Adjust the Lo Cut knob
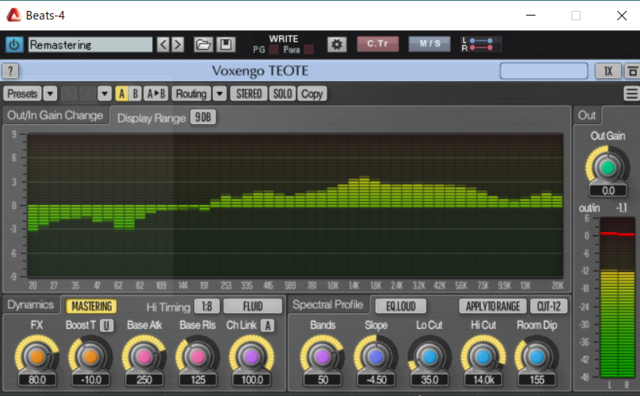The image size is (640, 396). coord(429,356)
